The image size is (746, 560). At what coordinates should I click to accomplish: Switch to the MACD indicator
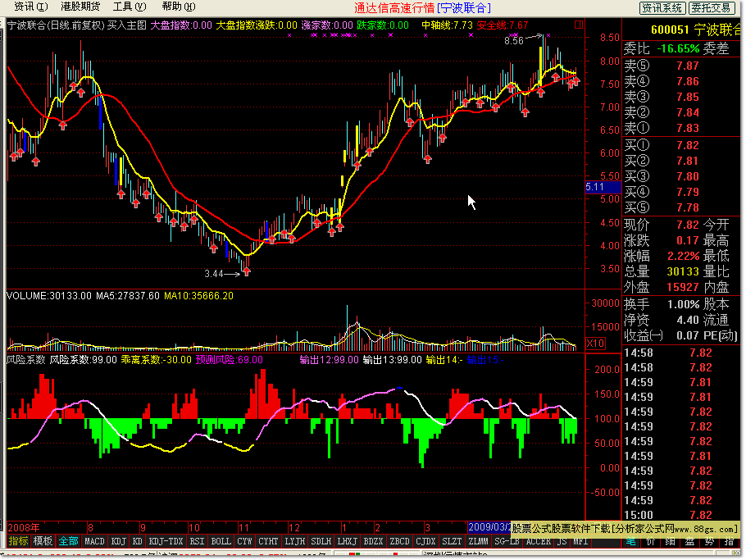pyautogui.click(x=94, y=541)
